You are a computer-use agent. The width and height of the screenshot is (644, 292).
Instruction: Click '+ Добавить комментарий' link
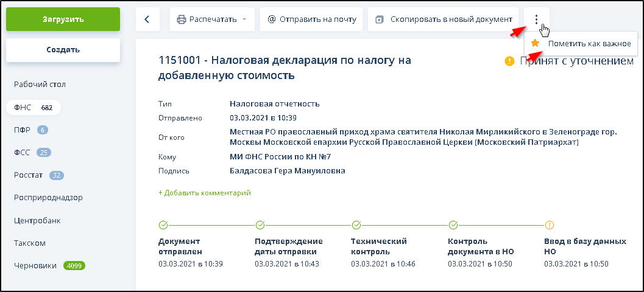(x=205, y=193)
